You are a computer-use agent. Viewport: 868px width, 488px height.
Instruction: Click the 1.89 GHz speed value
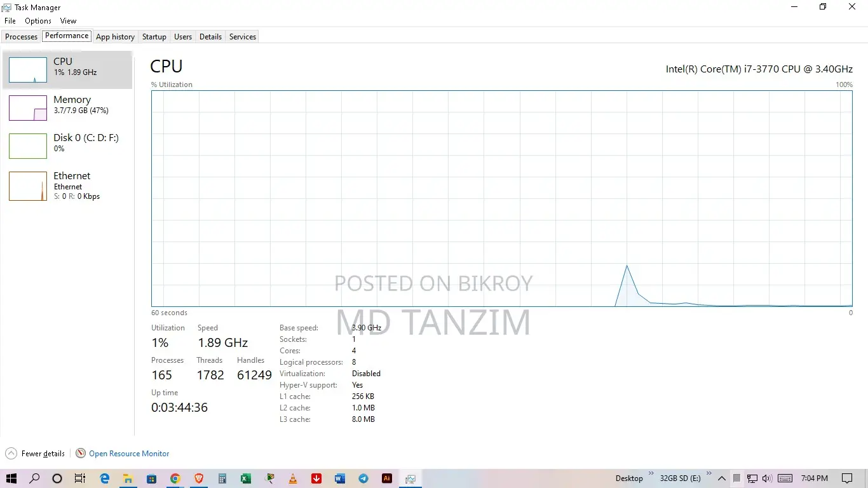pos(222,343)
